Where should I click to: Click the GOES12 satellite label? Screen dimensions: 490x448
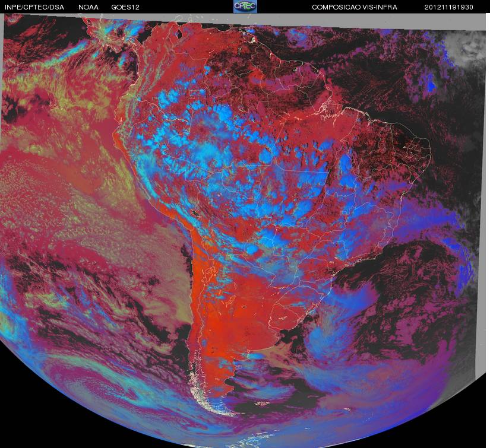[125, 7]
